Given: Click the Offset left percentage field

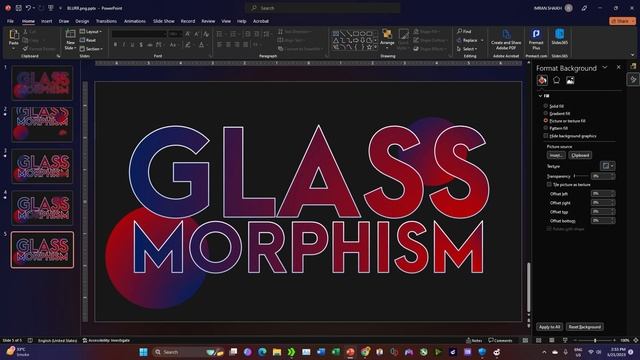Looking at the screenshot, I should (x=602, y=193).
